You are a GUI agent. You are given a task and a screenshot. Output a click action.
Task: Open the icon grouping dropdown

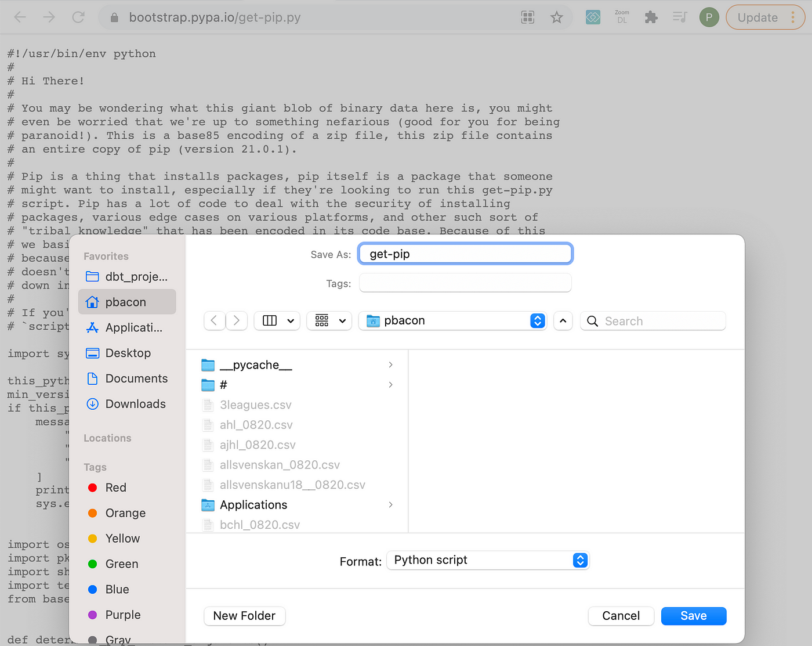(x=329, y=320)
